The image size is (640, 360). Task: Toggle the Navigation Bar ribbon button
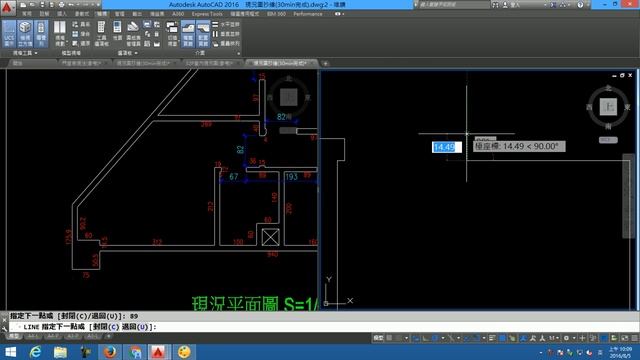coord(41,34)
